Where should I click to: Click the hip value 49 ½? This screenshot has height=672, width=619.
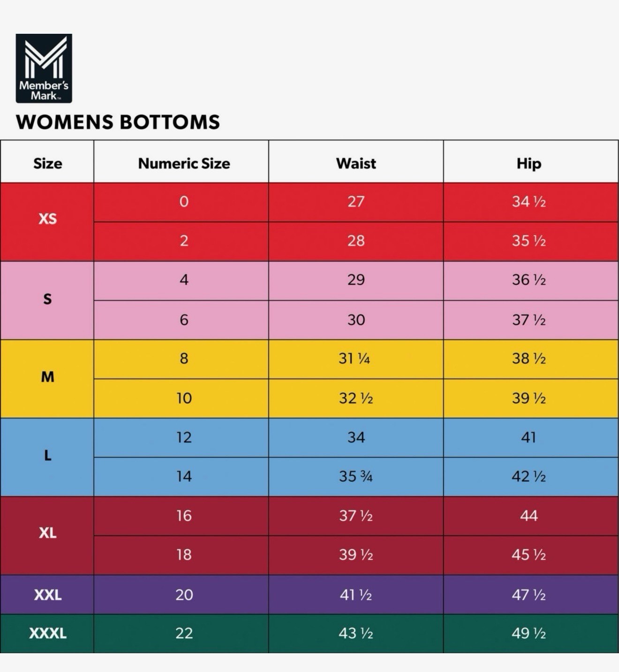[x=528, y=633]
